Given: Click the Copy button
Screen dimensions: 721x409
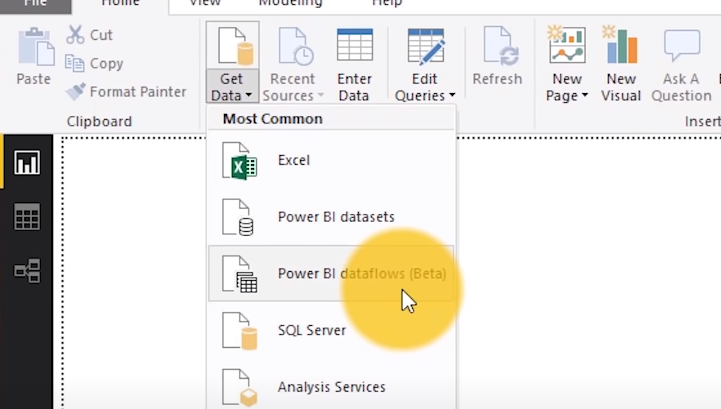Looking at the screenshot, I should coord(94,63).
